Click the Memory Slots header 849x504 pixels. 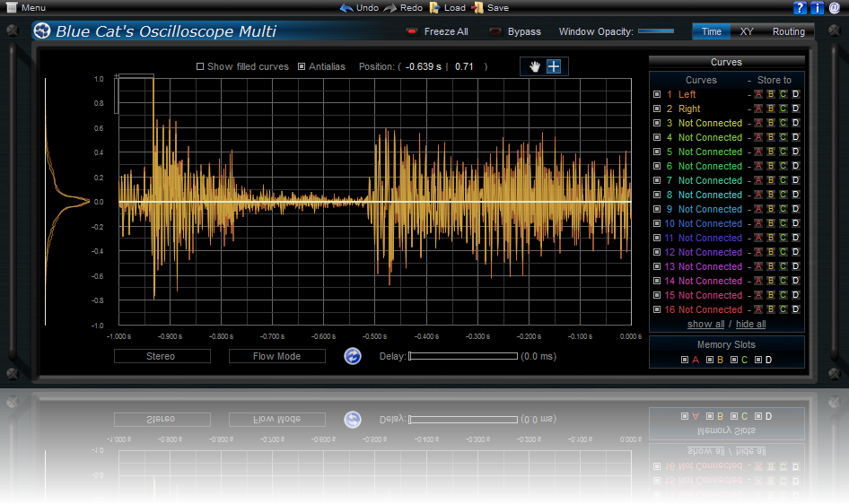click(726, 344)
